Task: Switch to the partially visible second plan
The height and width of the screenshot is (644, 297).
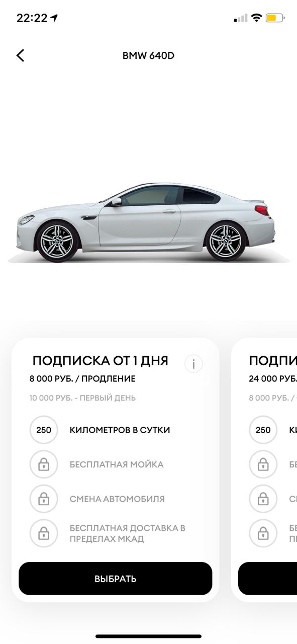Action: click(x=264, y=470)
